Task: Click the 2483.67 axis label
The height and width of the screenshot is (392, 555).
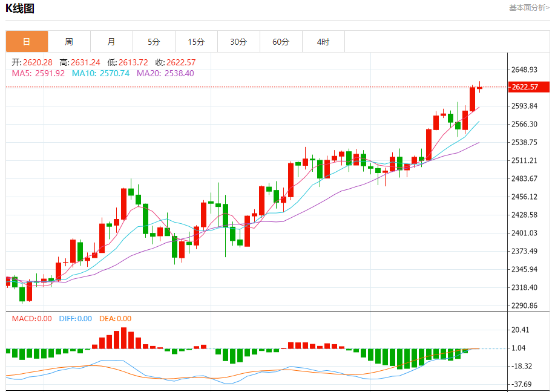Action: 524,178
